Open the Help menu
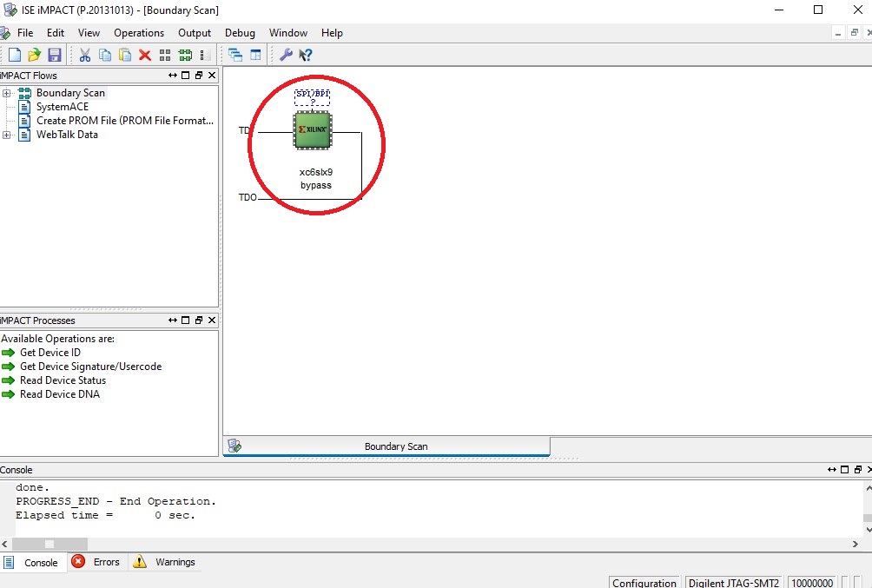 (x=332, y=33)
